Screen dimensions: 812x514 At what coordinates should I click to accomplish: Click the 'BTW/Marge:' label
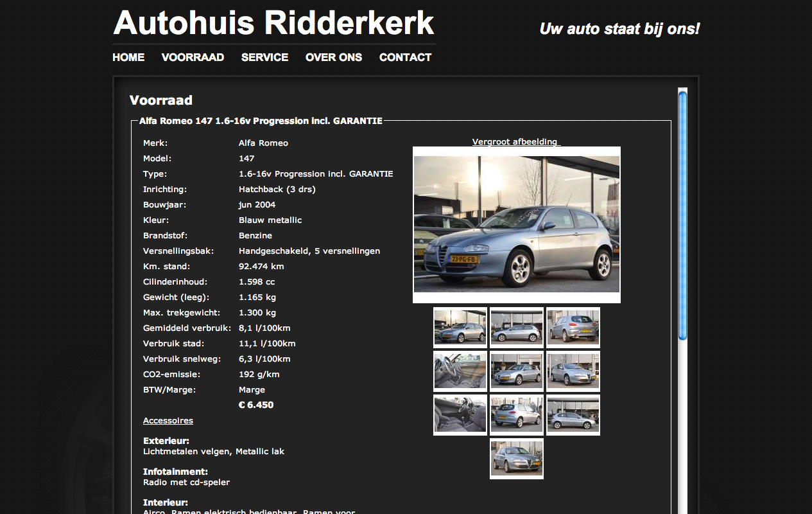click(x=169, y=390)
